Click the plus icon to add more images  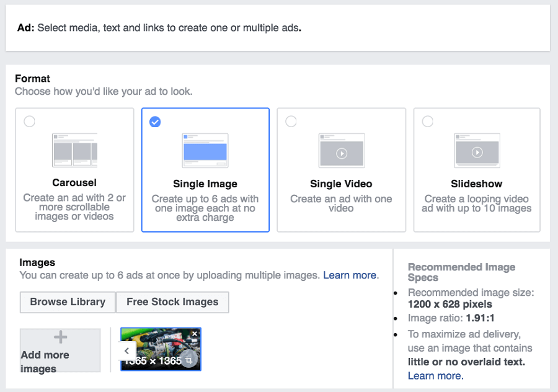click(60, 337)
